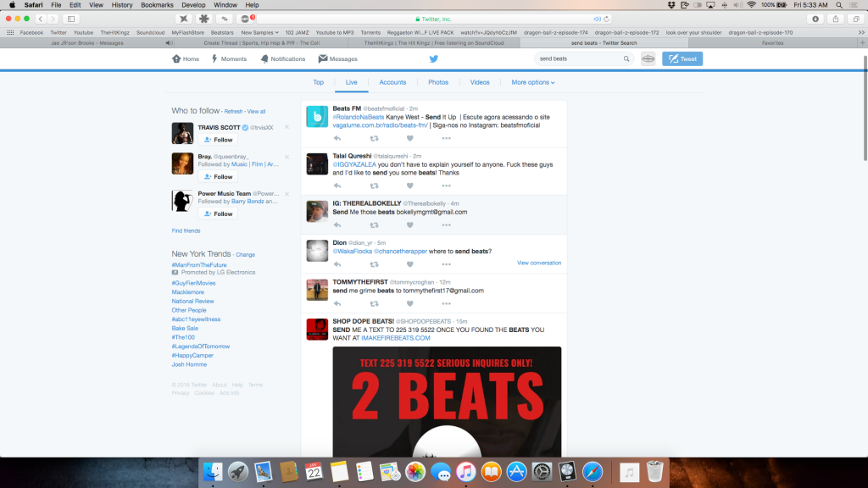
Task: Retweet Talal Qureshi's tweet
Action: pyautogui.click(x=374, y=186)
